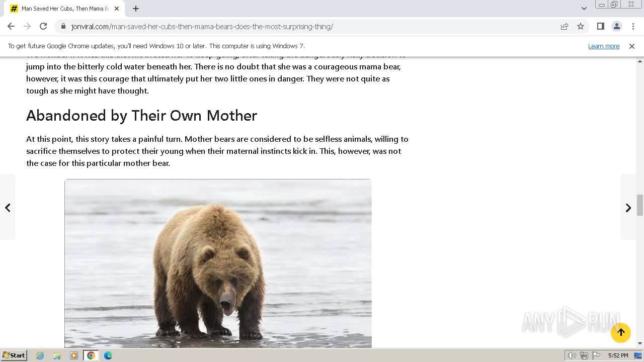Screen dimensions: 644x362
Task: Select the 'Man Saved Her Cubs' tab
Action: 65,9
